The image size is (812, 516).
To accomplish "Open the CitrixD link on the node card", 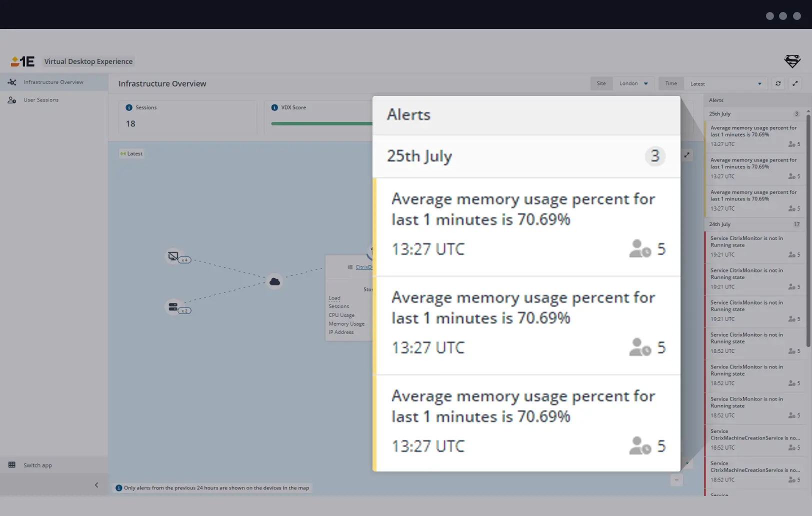I will pyautogui.click(x=363, y=267).
